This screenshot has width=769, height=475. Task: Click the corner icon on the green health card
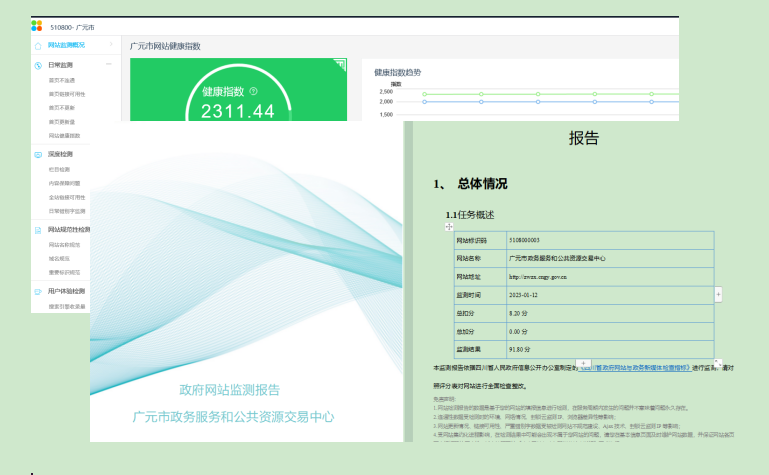[340, 65]
